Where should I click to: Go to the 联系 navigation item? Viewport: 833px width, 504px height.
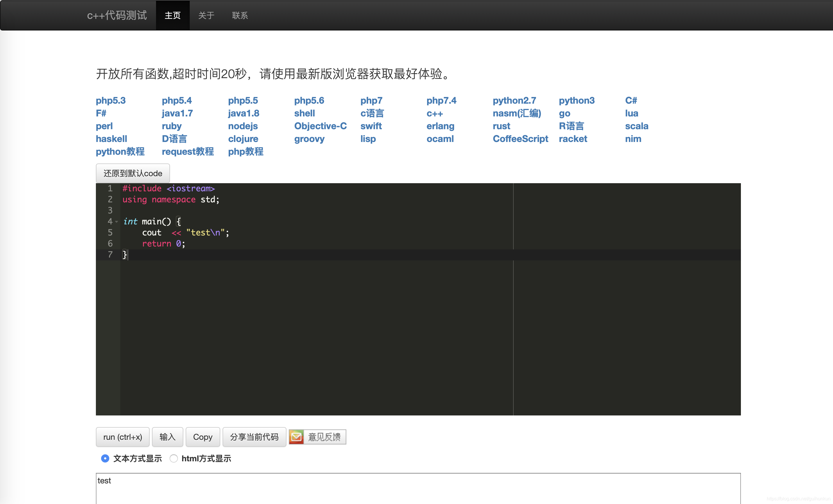(240, 16)
